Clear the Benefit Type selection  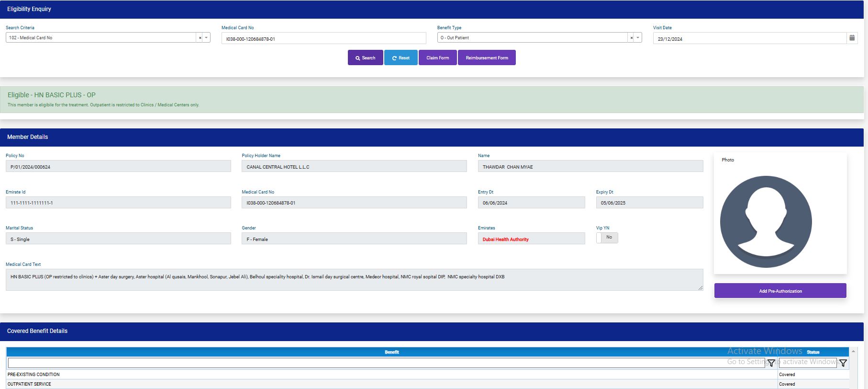(631, 38)
